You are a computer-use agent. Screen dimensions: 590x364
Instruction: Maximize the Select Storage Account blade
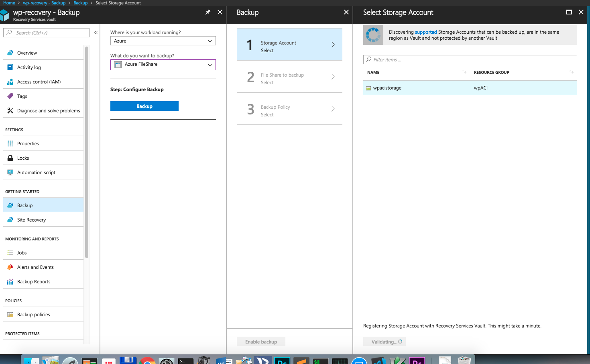(x=569, y=12)
